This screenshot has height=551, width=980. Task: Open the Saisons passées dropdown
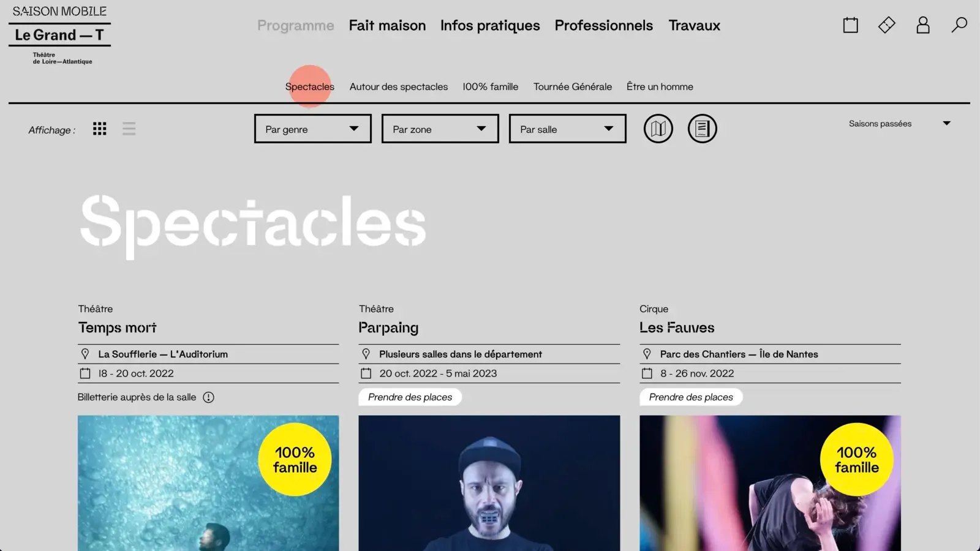pyautogui.click(x=899, y=124)
